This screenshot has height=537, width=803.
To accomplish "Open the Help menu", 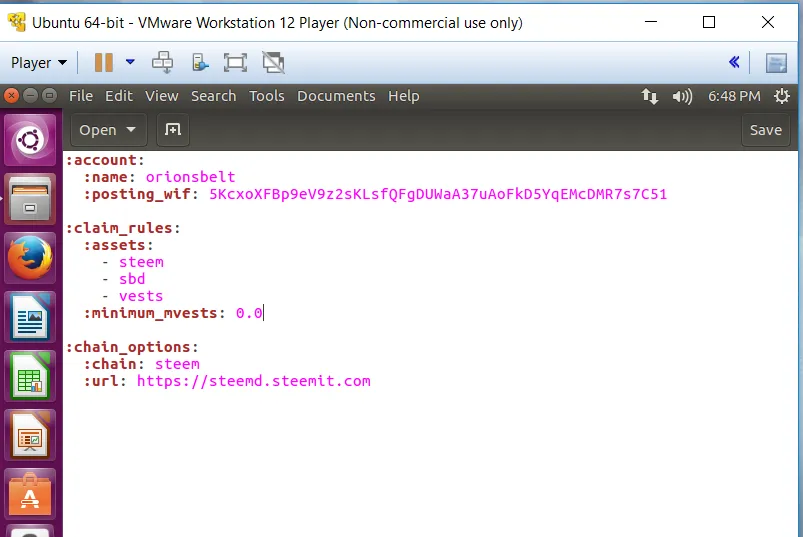I will 404,96.
